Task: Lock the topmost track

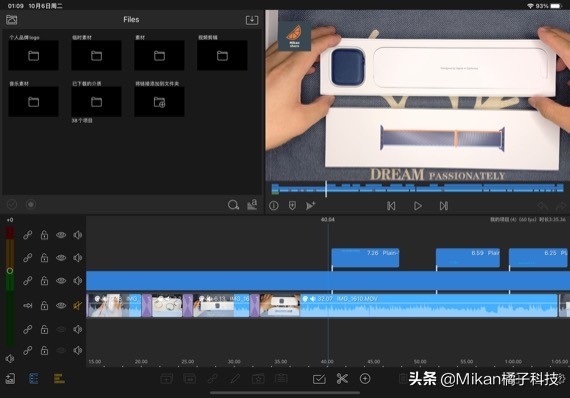Action: point(44,235)
